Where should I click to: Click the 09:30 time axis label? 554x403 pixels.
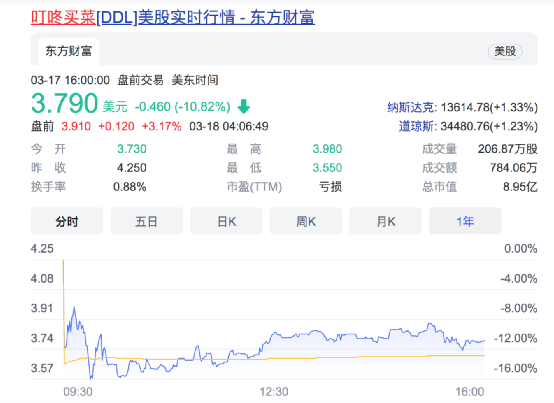point(78,392)
